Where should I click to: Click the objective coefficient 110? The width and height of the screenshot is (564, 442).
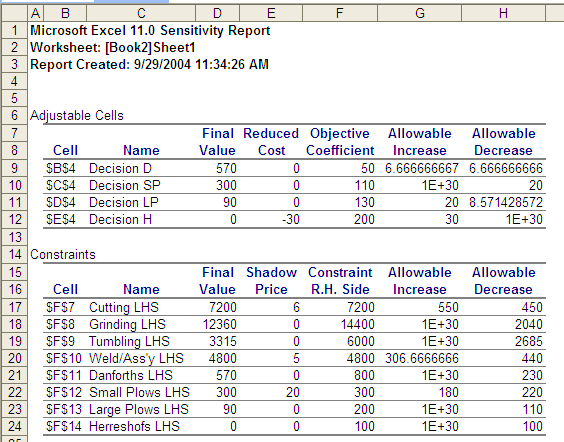tap(364, 185)
